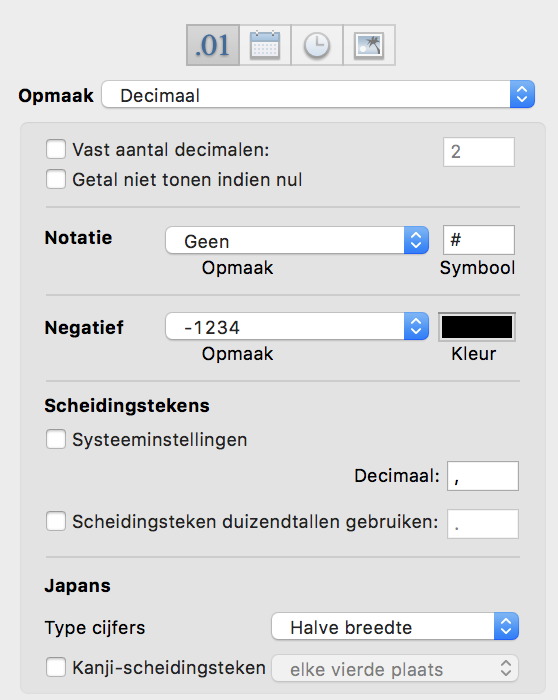This screenshot has width=558, height=700.
Task: Open the Halve breedte Type cijfers dropdown
Action: [x=395, y=626]
